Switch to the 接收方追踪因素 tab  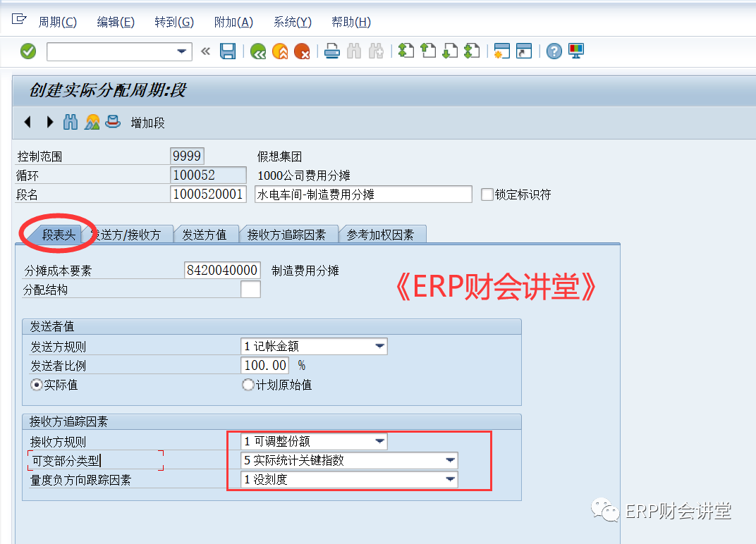click(x=287, y=235)
